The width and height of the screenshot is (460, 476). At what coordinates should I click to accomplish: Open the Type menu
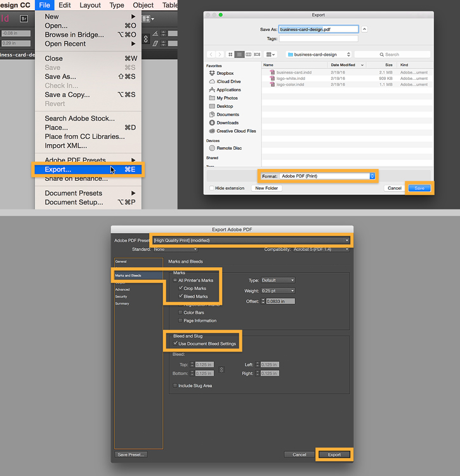pos(117,5)
